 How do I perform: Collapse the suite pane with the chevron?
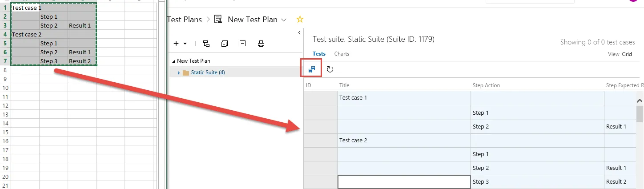click(x=299, y=32)
